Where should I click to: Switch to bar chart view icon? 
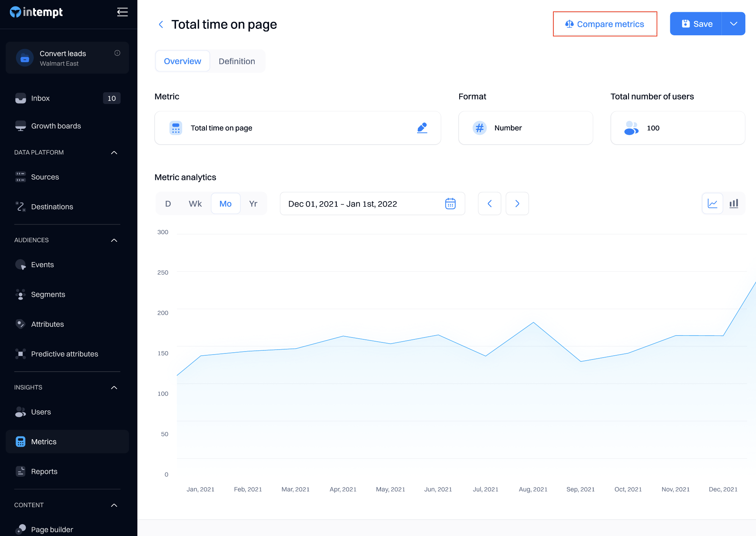click(x=734, y=204)
